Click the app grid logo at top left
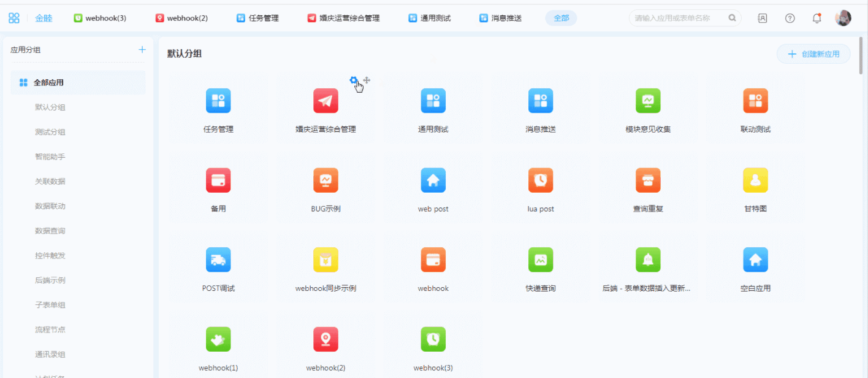 13,18
